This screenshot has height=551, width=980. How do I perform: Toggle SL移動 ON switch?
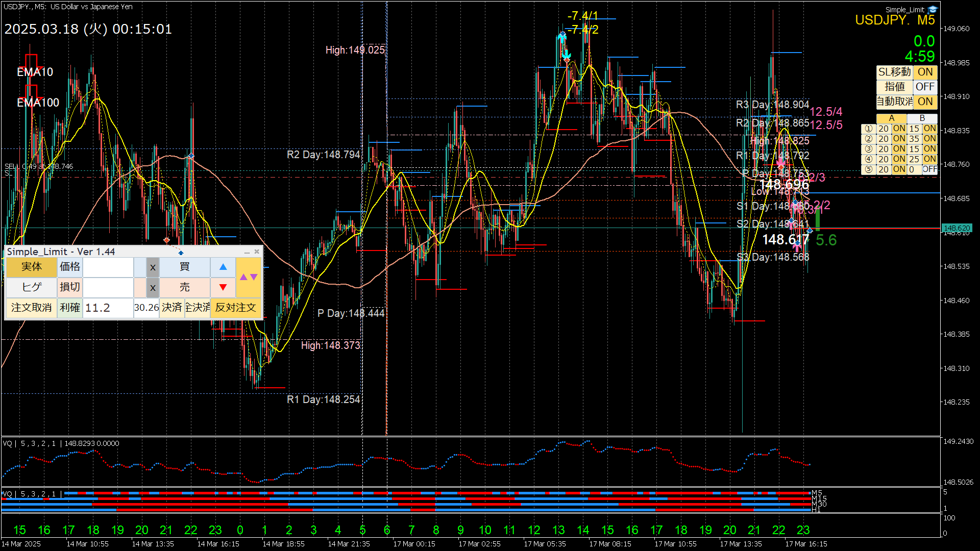[x=925, y=72]
